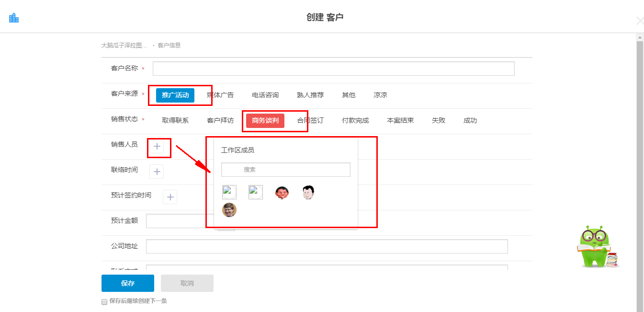Open the 大脑瓜子泽拉图 breadcrumb link
The height and width of the screenshot is (312, 644).
[124, 46]
